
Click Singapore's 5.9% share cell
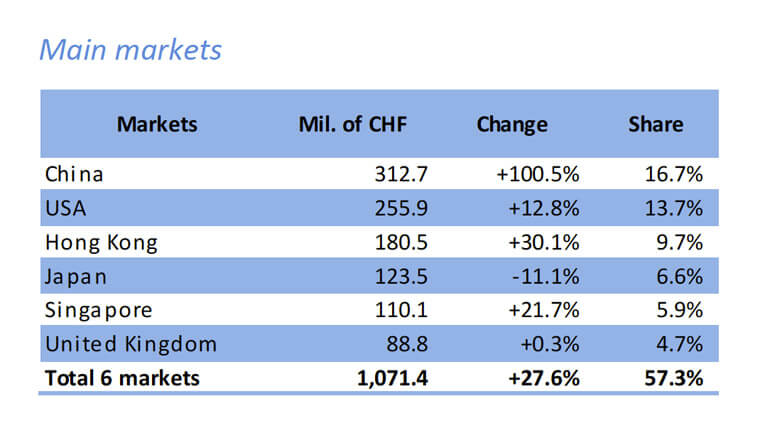pos(680,310)
